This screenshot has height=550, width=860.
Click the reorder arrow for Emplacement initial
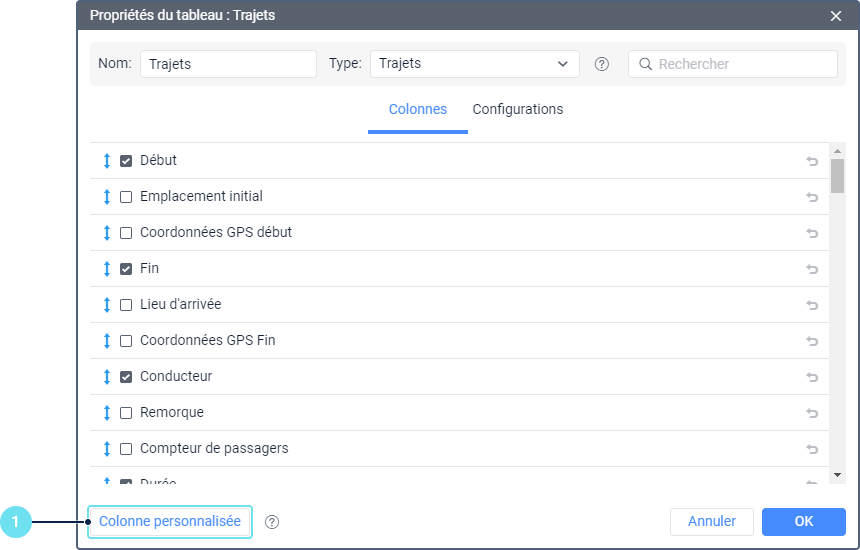pyautogui.click(x=107, y=197)
